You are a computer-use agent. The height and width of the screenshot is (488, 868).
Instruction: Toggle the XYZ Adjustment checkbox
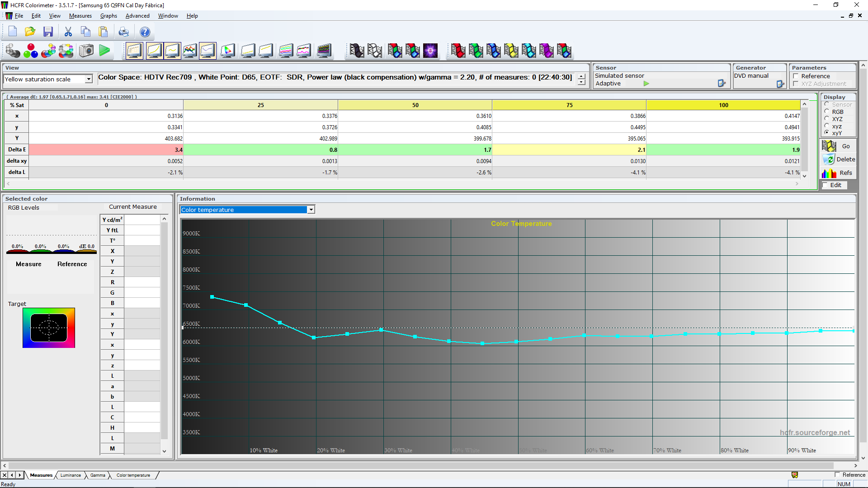pyautogui.click(x=796, y=84)
